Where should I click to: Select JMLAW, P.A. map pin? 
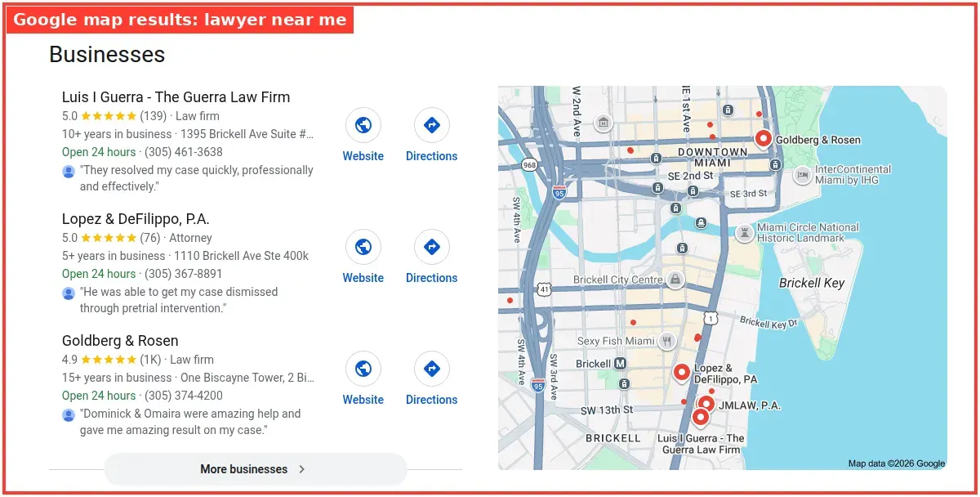706,404
